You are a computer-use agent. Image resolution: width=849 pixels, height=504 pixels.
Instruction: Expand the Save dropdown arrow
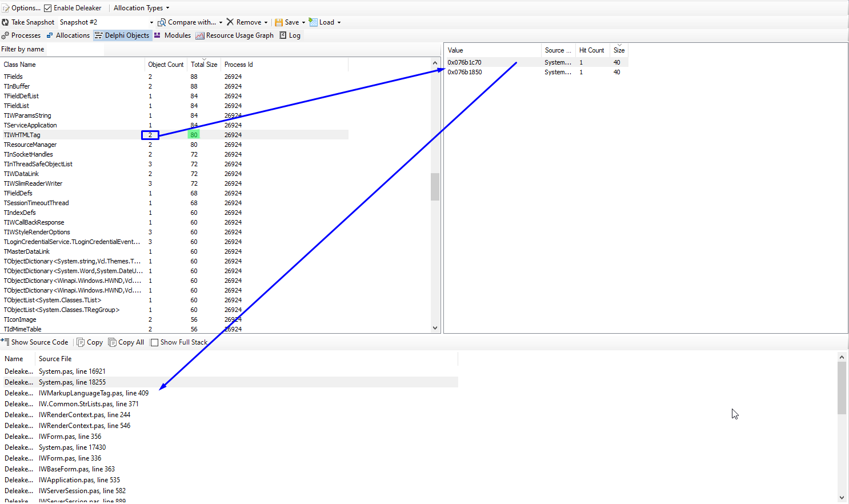tap(303, 23)
